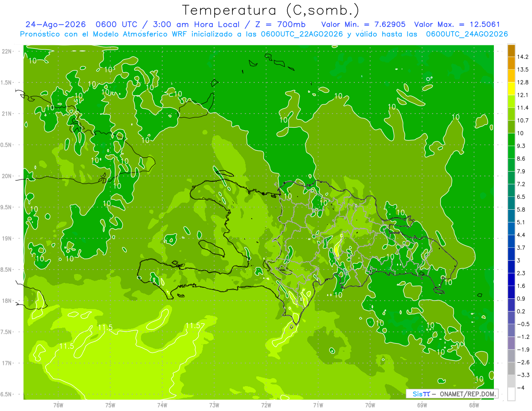This screenshot has width=532, height=411.
Task: Click the 69W longitude axis label
Action: point(422,405)
